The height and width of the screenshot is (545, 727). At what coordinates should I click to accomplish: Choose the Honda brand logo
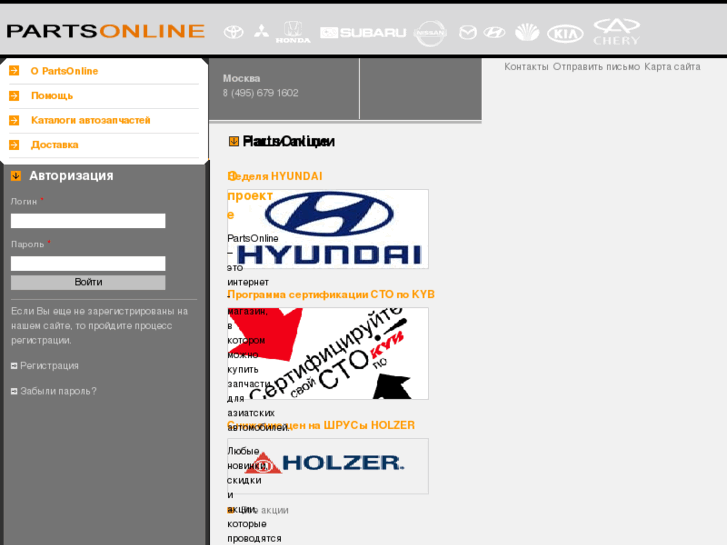point(293,32)
